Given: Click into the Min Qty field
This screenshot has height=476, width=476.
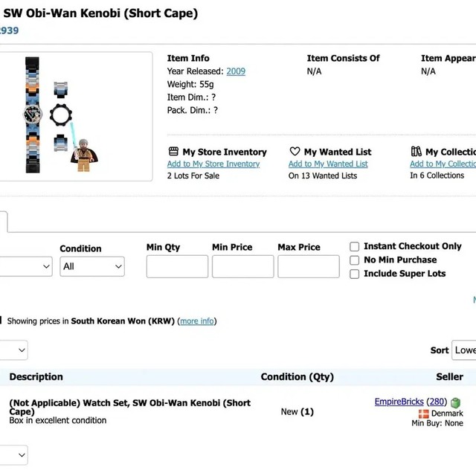Looking at the screenshot, I should pyautogui.click(x=177, y=266).
